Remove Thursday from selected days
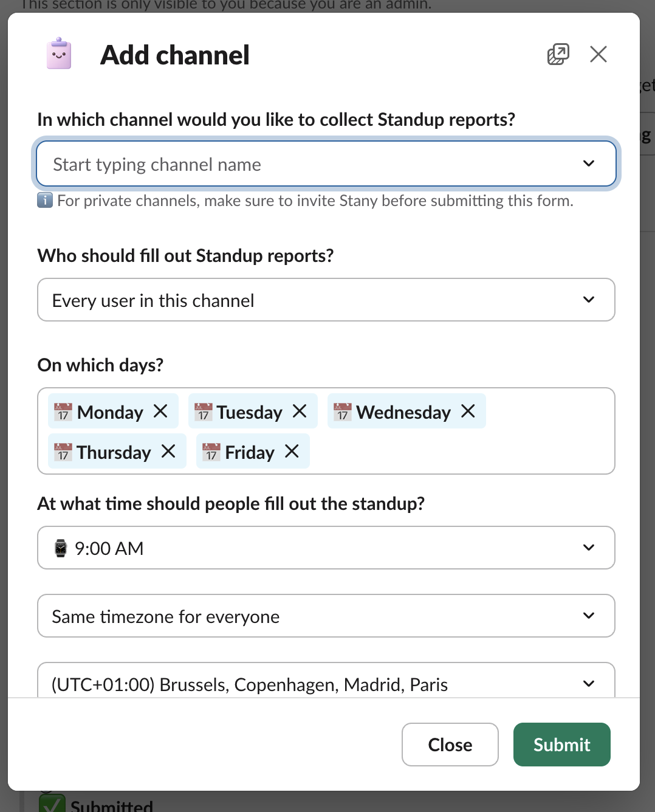This screenshot has height=812, width=655. (x=168, y=452)
